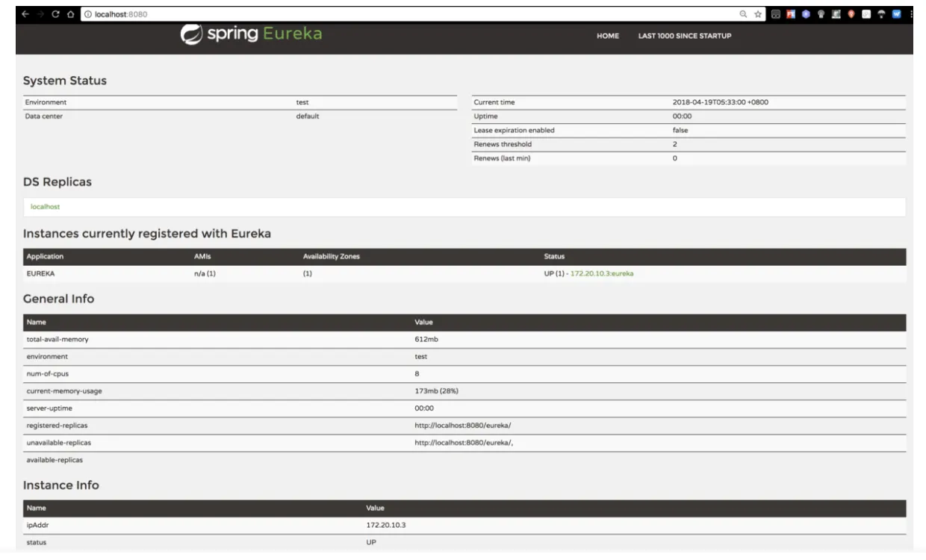Click the Status column header in instances table

click(554, 256)
